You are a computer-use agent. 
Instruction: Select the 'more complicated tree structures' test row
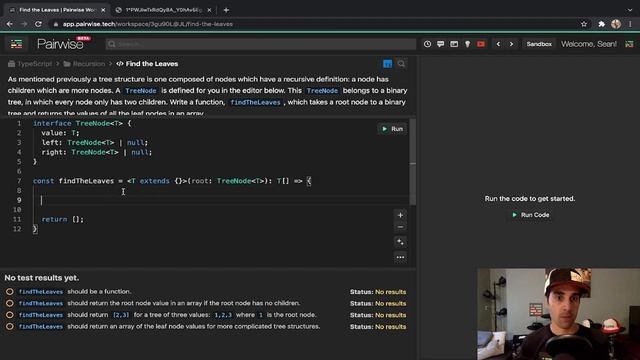tap(206, 327)
